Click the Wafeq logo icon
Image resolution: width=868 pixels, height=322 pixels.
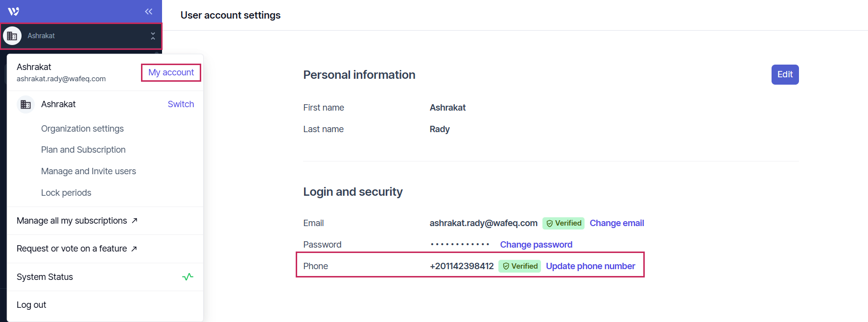click(x=14, y=11)
